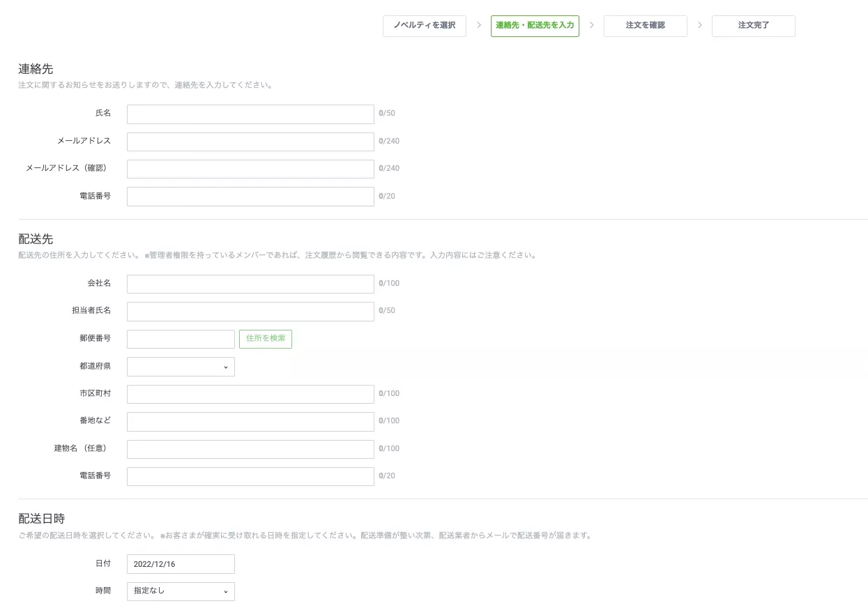Focus the 電話番号 field under 連絡先
868x615 pixels.
pos(250,197)
